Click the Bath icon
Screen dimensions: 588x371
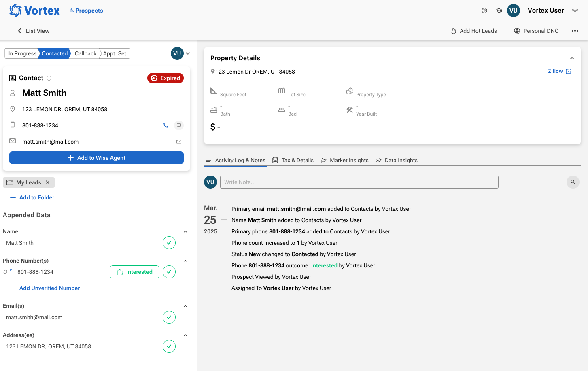tap(214, 110)
